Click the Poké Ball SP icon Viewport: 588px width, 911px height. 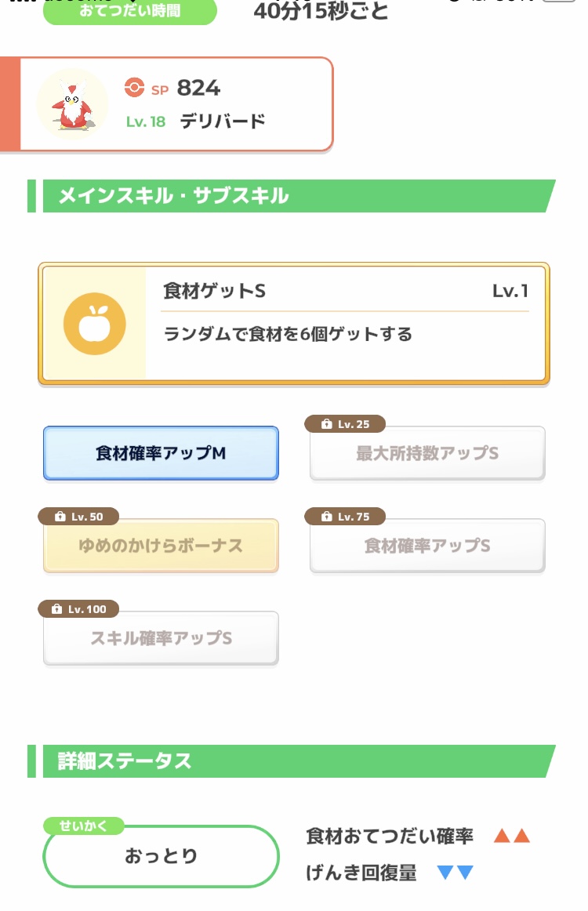tap(135, 88)
